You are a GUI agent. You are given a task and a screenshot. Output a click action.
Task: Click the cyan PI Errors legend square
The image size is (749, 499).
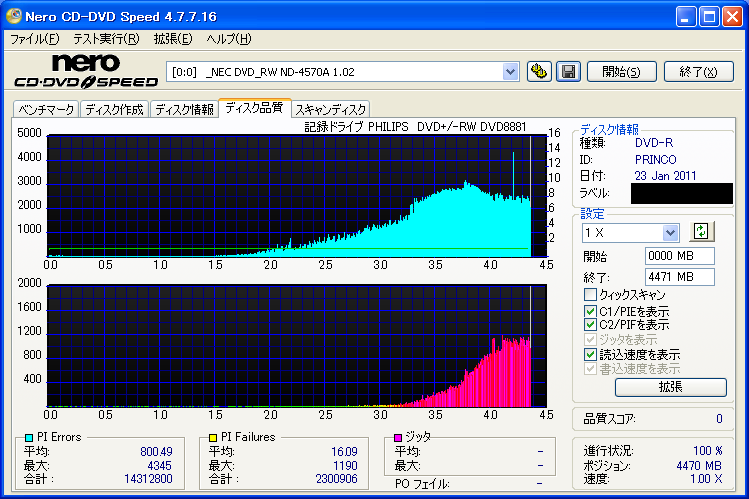tap(29, 437)
